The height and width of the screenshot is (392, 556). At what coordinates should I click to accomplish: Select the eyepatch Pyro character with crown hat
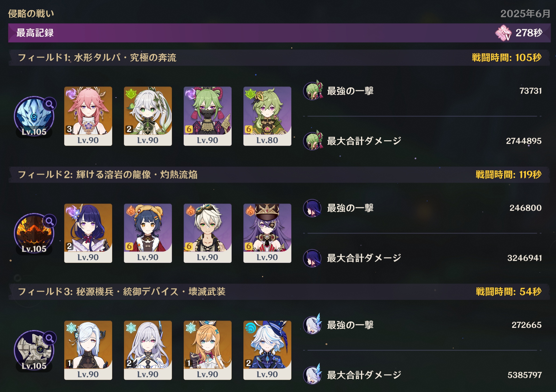[267, 233]
